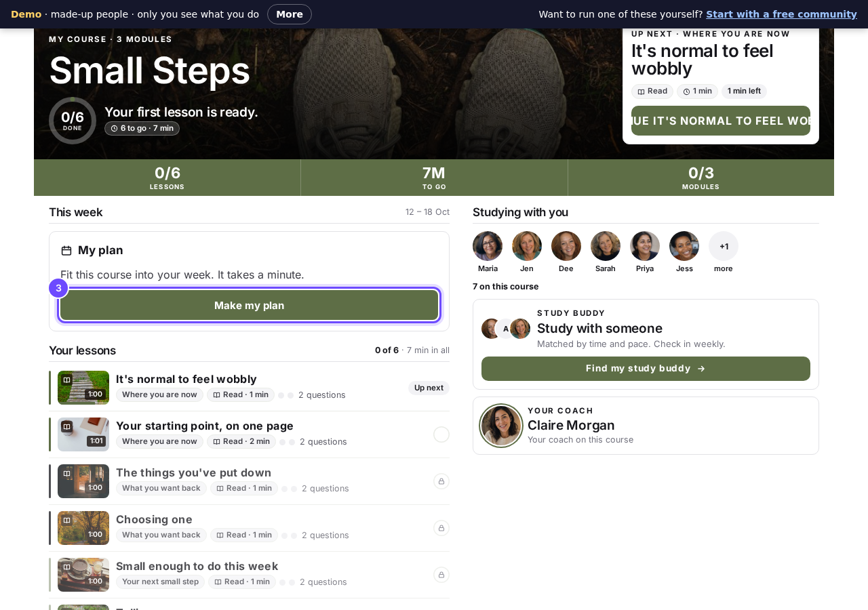Show the +1 more study members
The height and width of the screenshot is (610, 868).
pos(724,246)
